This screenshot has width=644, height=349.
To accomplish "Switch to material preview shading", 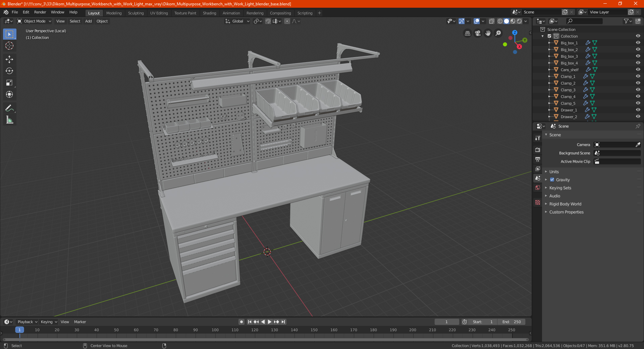I will tap(513, 21).
